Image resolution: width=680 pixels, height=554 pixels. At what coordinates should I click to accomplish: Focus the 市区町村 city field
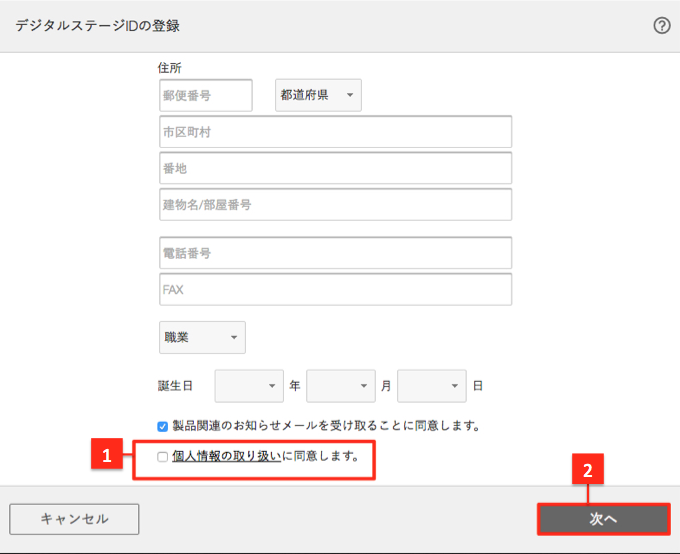(x=335, y=131)
